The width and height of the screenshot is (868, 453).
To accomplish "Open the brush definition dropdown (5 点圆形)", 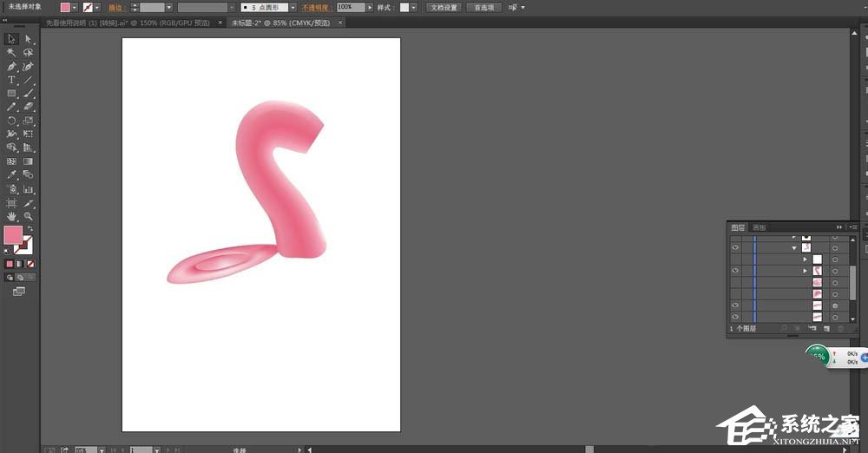I will click(x=293, y=7).
